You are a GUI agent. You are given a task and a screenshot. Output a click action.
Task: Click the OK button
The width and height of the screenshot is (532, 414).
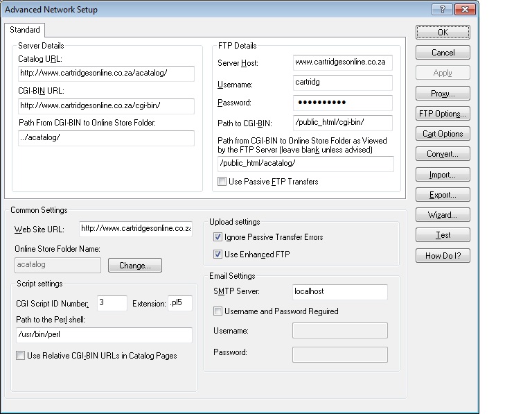pyautogui.click(x=443, y=33)
